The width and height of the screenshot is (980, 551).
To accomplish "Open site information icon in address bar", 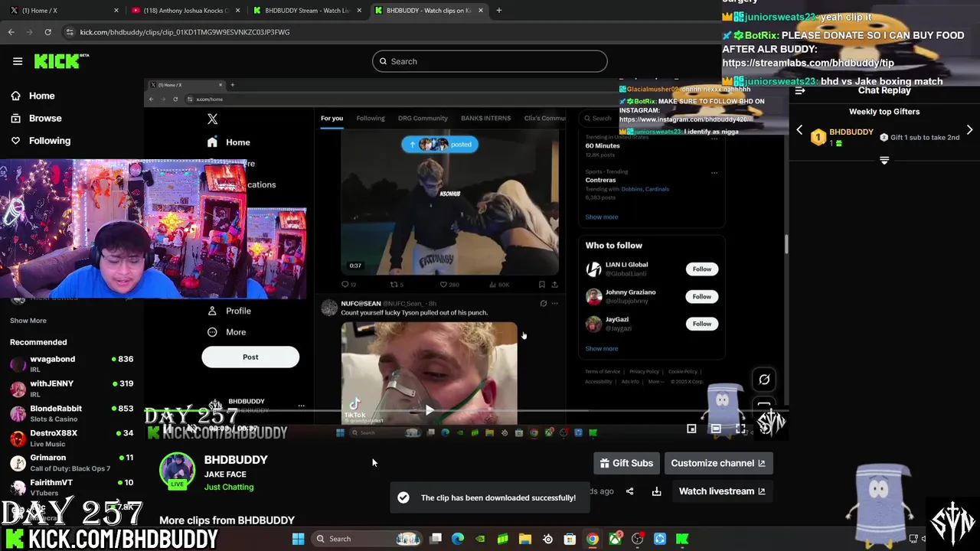I will [x=70, y=32].
